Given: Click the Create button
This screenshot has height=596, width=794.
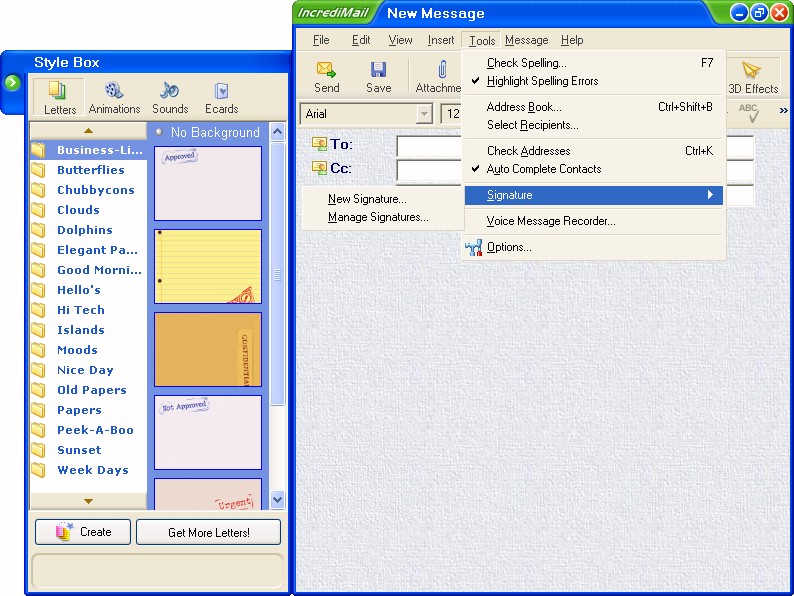Looking at the screenshot, I should tap(82, 532).
